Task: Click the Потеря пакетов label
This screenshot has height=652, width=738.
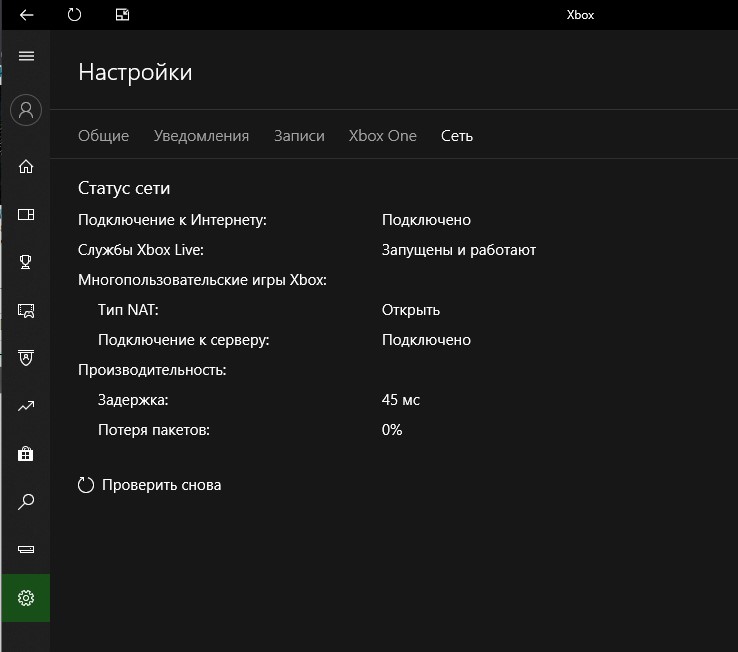Action: (x=154, y=430)
